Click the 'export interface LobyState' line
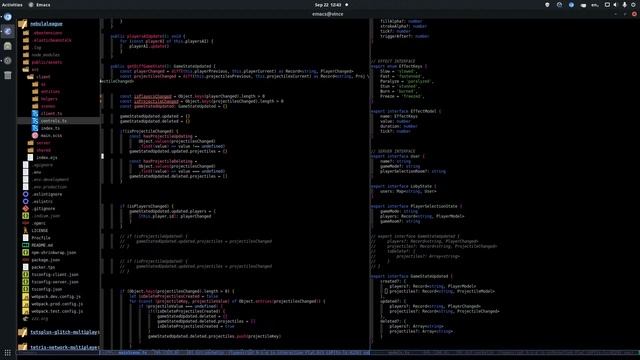Screen dimensions: 640x360 404,186
